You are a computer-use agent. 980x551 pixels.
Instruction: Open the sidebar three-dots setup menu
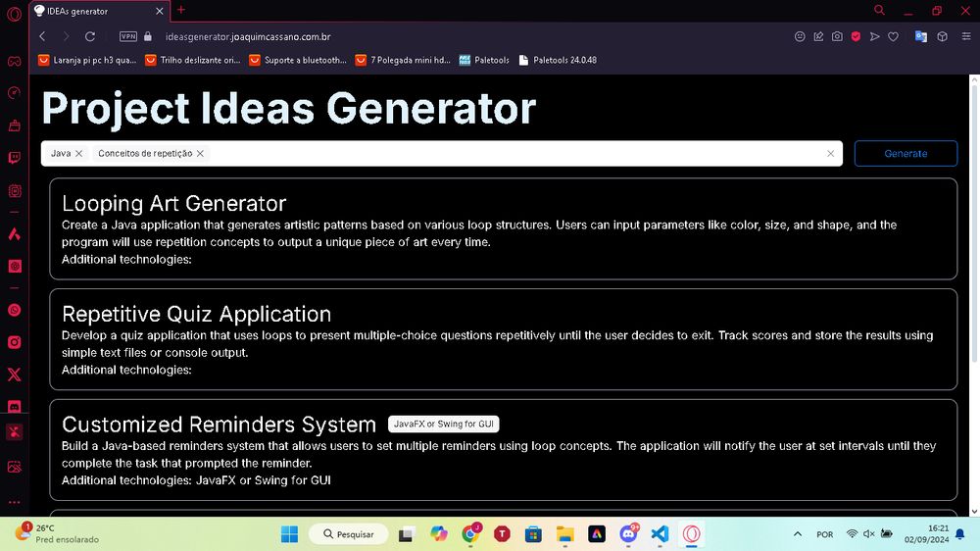[x=14, y=502]
